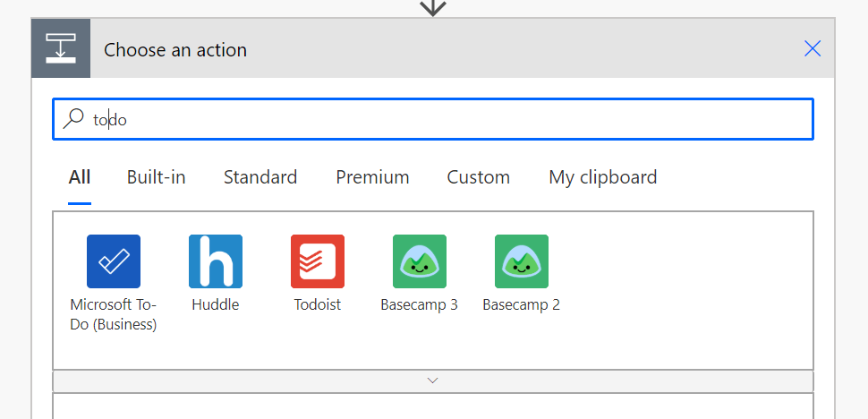This screenshot has width=868, height=419.
Task: Click the down arrow above the action card
Action: click(x=433, y=7)
